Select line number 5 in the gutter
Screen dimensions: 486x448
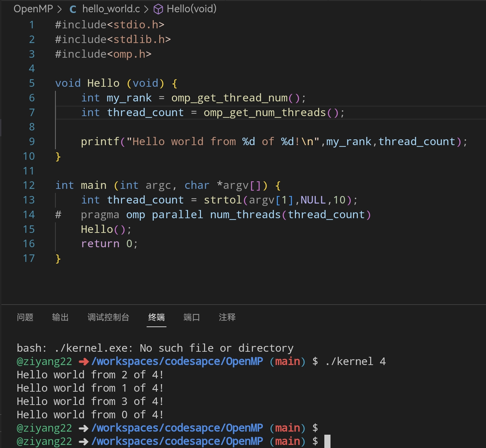tap(32, 83)
